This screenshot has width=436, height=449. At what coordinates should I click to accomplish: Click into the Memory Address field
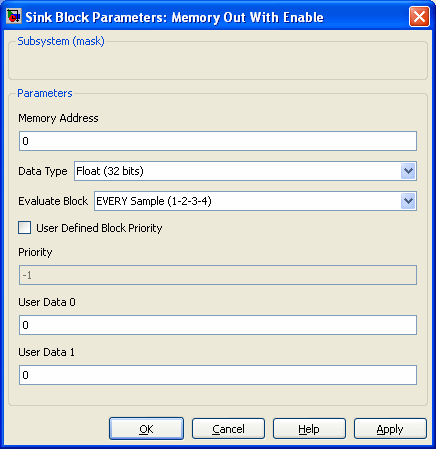pyautogui.click(x=218, y=141)
